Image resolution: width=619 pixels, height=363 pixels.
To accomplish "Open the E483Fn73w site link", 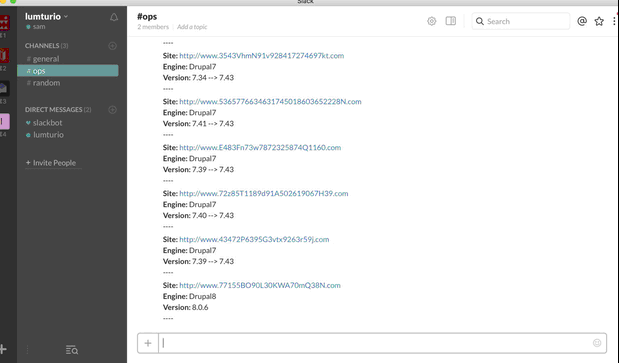I will pyautogui.click(x=260, y=148).
